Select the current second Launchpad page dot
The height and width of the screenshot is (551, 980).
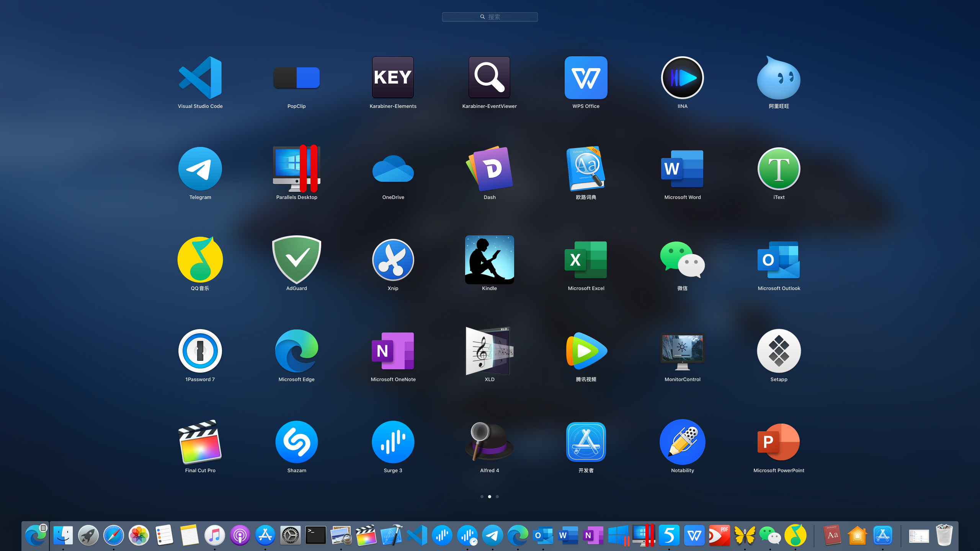[x=490, y=497]
